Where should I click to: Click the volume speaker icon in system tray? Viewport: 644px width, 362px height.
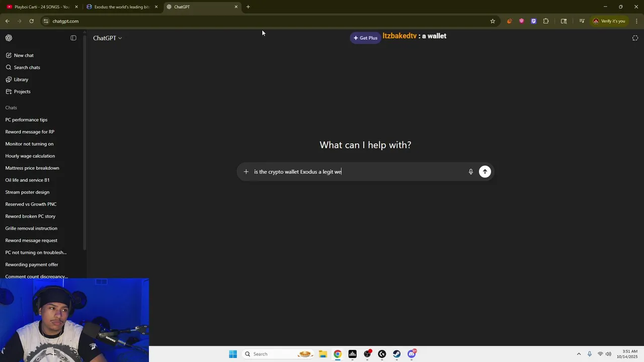pos(608,354)
